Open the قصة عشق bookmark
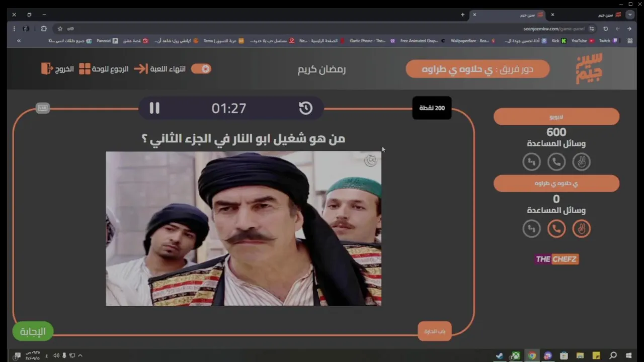Viewport: 644px width, 362px height. (135, 41)
